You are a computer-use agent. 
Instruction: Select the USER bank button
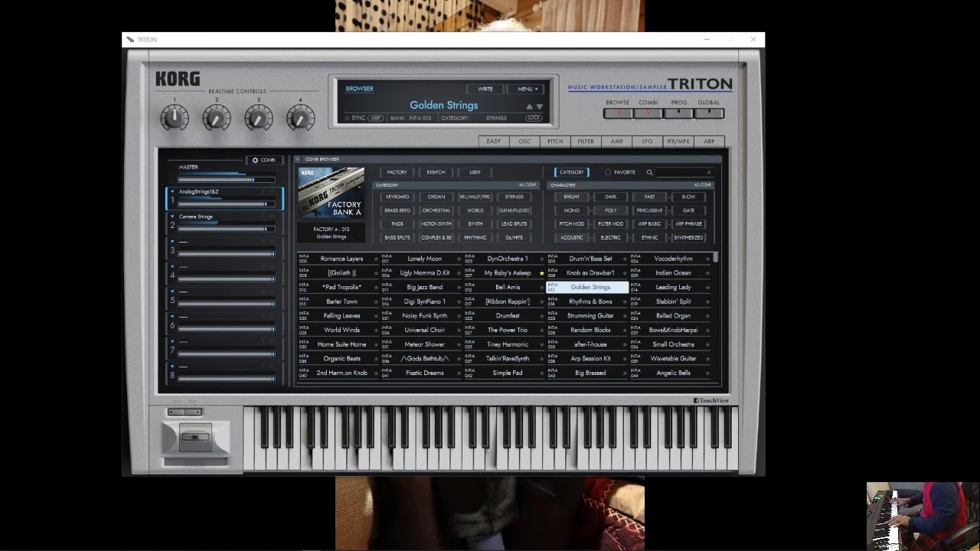475,172
